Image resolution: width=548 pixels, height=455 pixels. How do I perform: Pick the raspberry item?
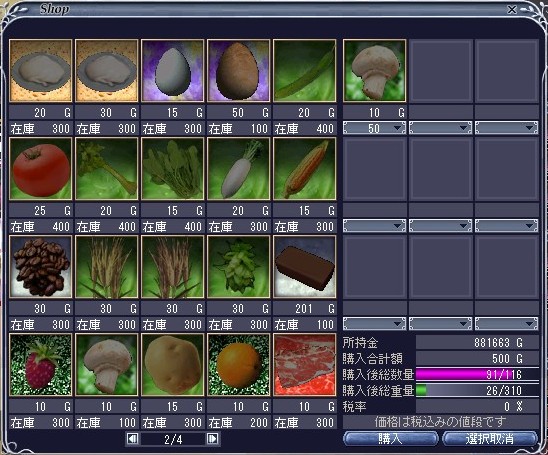coord(41,364)
